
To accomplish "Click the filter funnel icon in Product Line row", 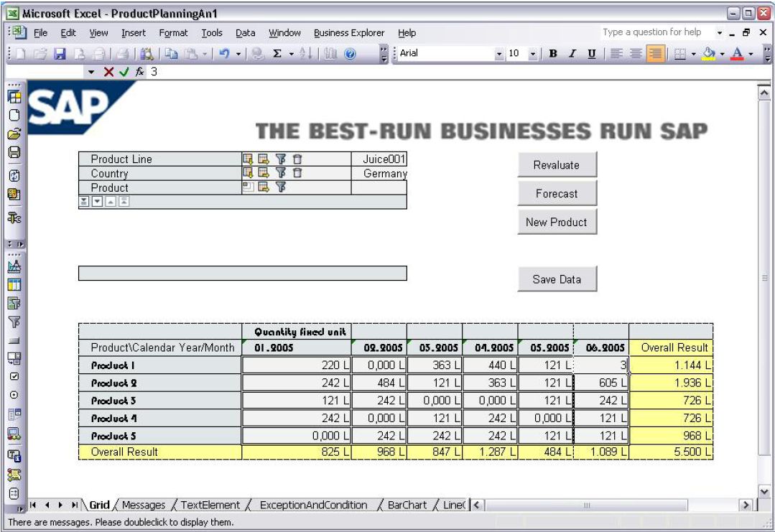I will point(281,159).
